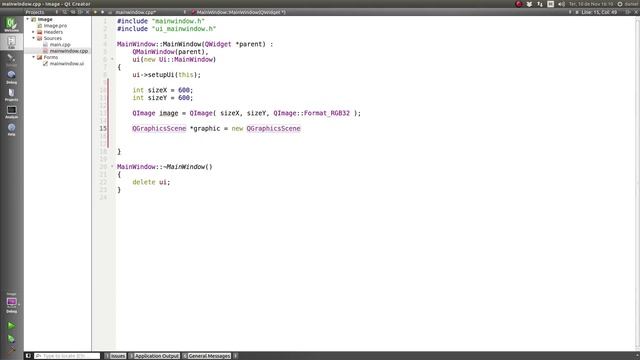Viewport: 640px width, 360px height.
Task: Run the project with green play button
Action: (11, 325)
